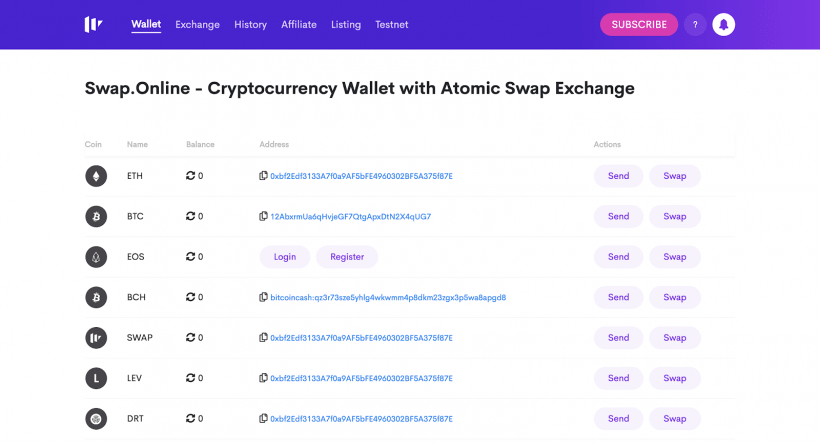Click the Ethereum coin icon
The width and height of the screenshot is (820, 445).
pos(96,176)
